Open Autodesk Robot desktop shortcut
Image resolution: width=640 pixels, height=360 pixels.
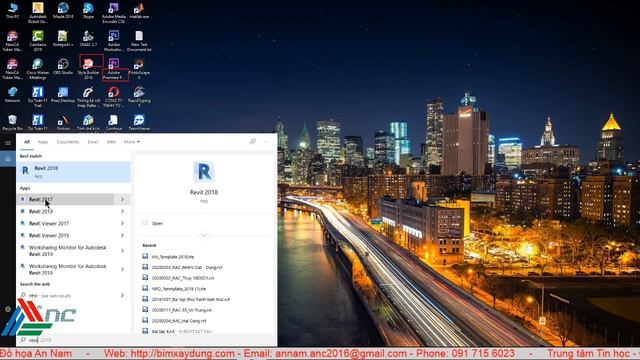tap(38, 13)
